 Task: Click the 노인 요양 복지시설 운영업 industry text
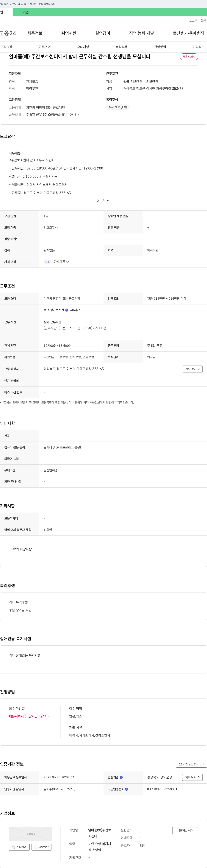[100, 847]
